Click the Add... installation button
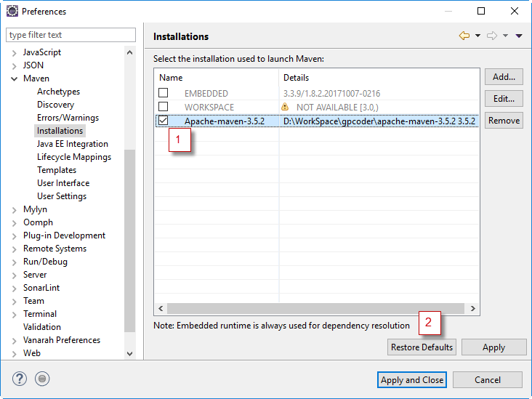This screenshot has height=399, width=532. point(504,77)
